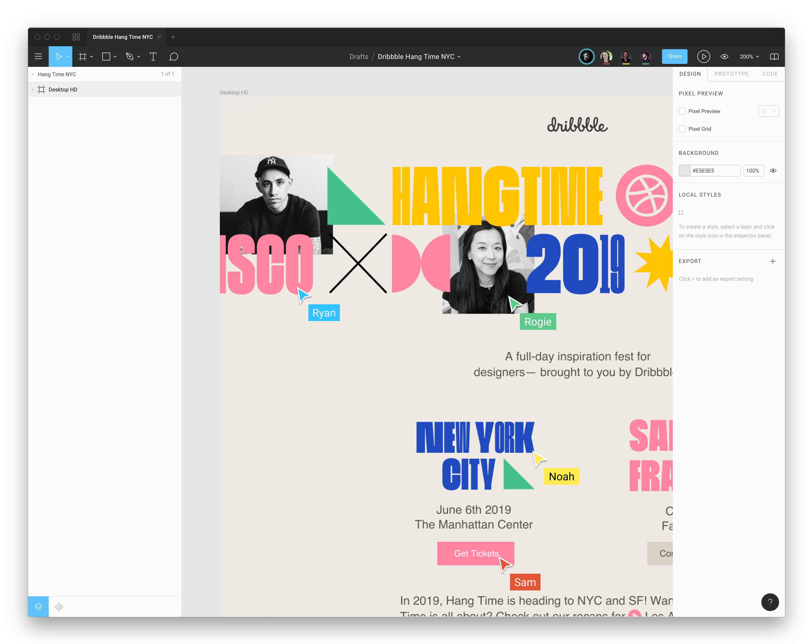Viewport: 812px width, 644px height.
Task: Switch to the Prototype tab
Action: (731, 74)
